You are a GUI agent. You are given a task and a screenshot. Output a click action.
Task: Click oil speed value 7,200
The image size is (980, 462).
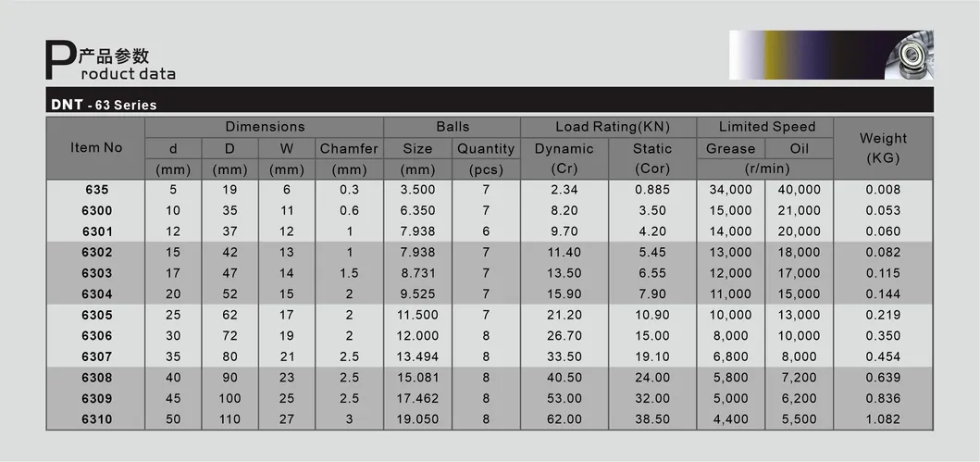[x=799, y=378]
